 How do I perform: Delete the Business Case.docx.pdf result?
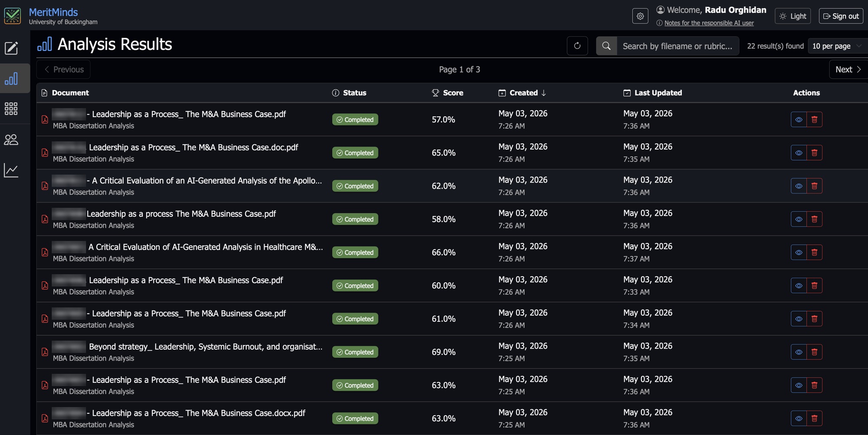pyautogui.click(x=814, y=419)
